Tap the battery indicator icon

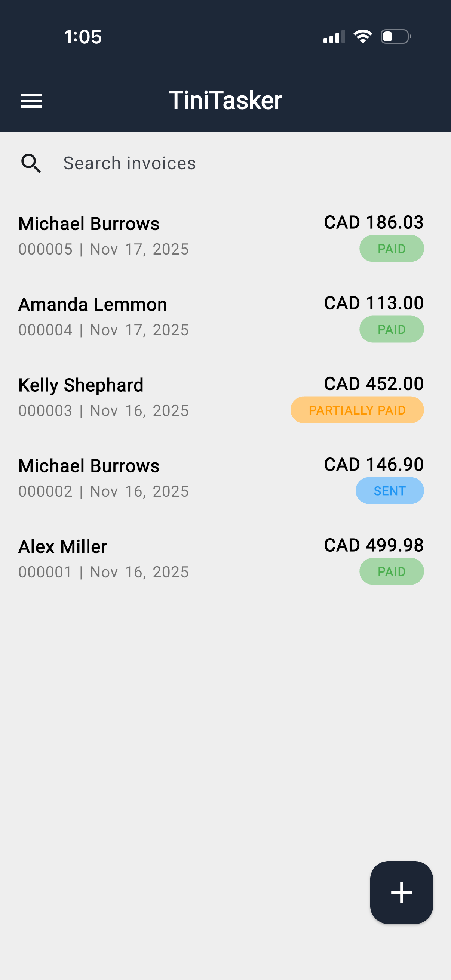(395, 37)
